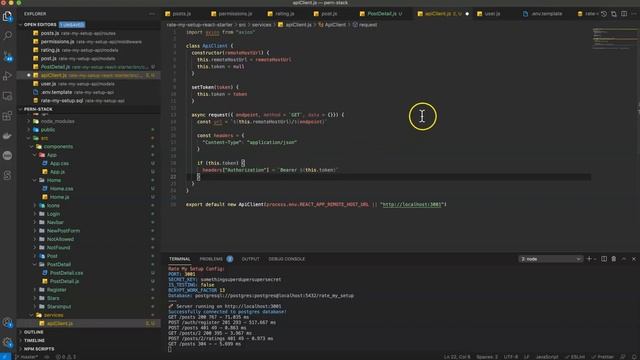Open the Explorer view in activity bar
The width and height of the screenshot is (640, 360).
point(7,16)
